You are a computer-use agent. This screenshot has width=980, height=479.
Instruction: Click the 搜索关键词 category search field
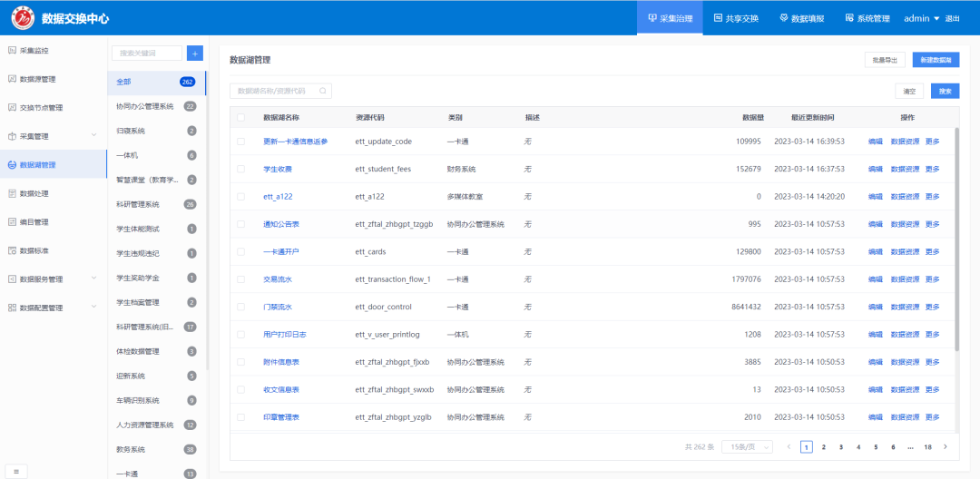(x=147, y=54)
